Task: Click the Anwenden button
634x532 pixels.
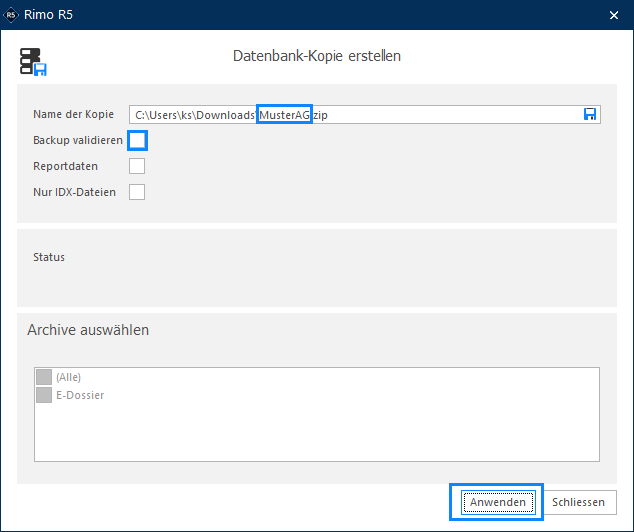Action: point(498,502)
